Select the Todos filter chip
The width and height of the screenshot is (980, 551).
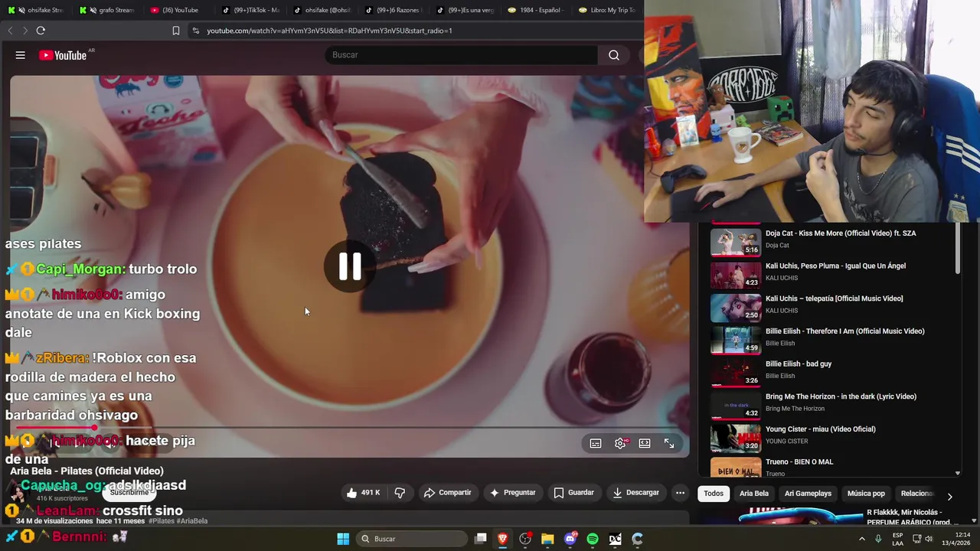[x=714, y=494]
